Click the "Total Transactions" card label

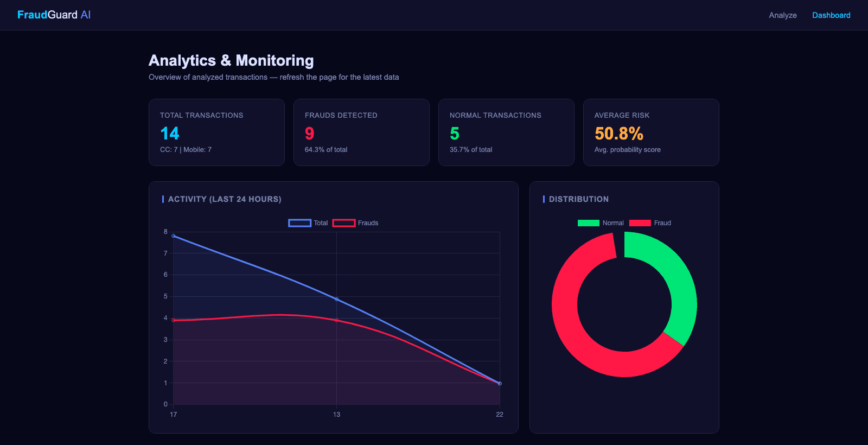(201, 116)
